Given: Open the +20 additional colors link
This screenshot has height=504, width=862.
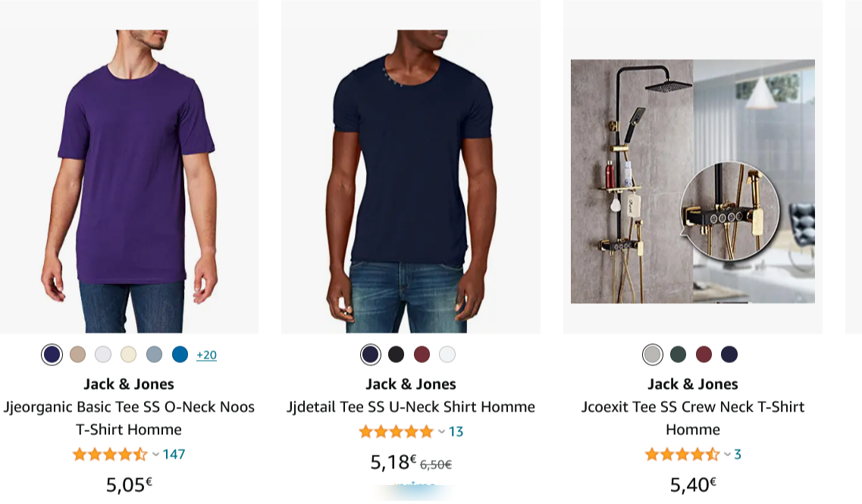Looking at the screenshot, I should pyautogui.click(x=205, y=353).
